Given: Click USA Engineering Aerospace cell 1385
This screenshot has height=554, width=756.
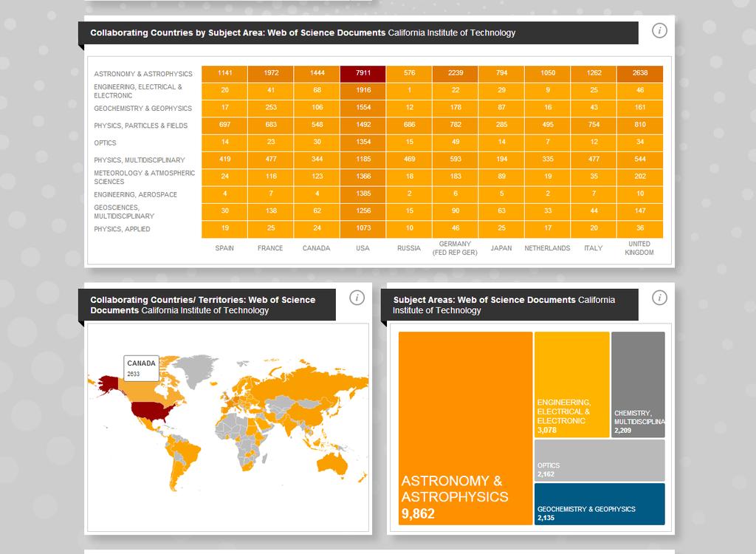Looking at the screenshot, I should coord(363,194).
